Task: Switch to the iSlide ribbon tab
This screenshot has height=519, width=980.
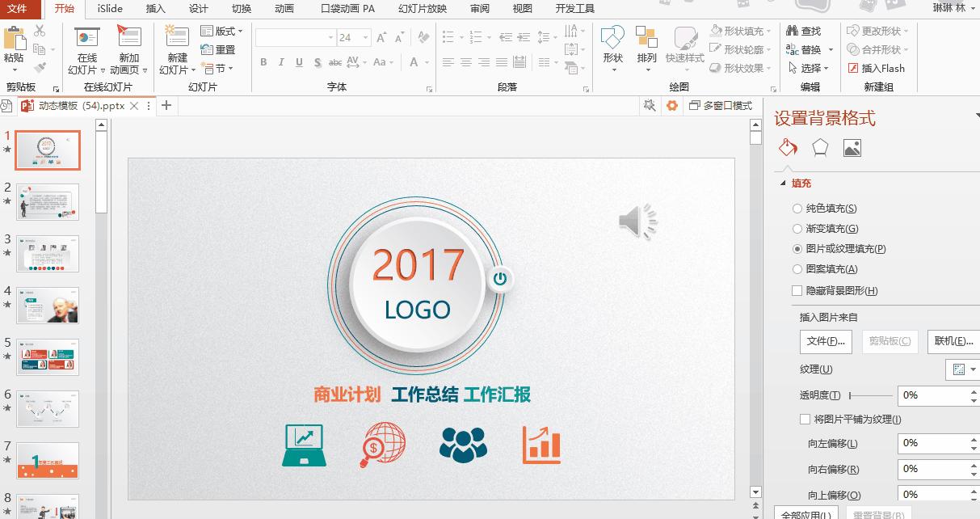Action: (109, 9)
